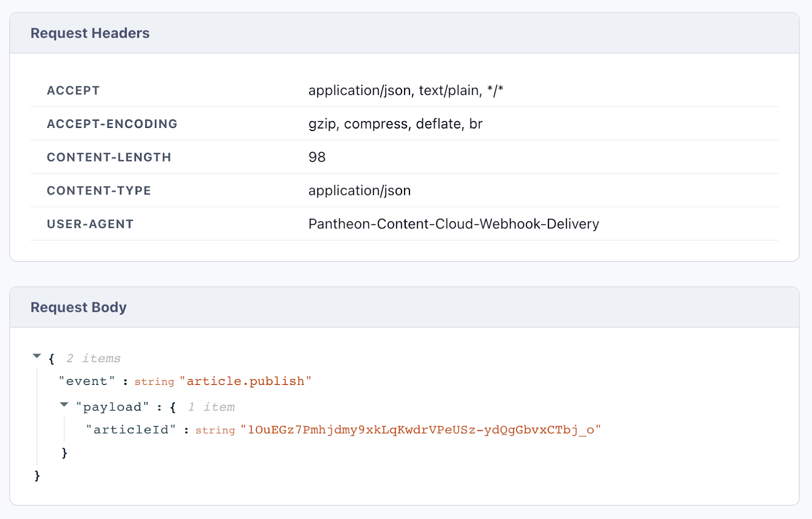Click the "1 item" count label
This screenshot has width=812, height=519.
211,407
